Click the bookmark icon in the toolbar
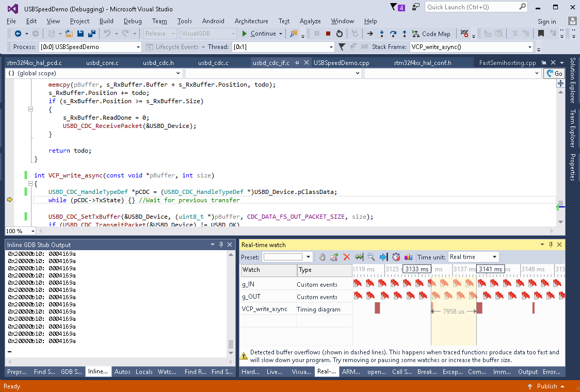580x392 pixels. [541, 34]
